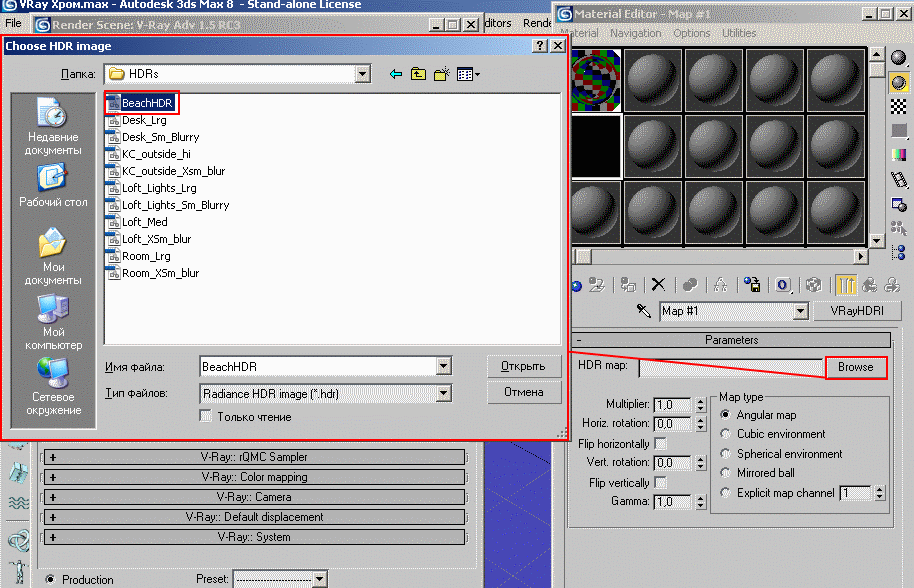Collapse the Parameters rollout
This screenshot has width=914, height=588.
(x=731, y=340)
